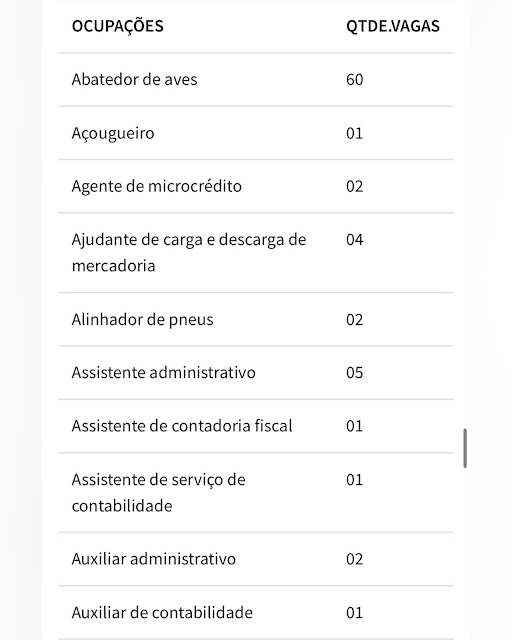This screenshot has width=512, height=640.
Task: Click vacancy count 04 for Ajudante
Action: [x=354, y=240]
